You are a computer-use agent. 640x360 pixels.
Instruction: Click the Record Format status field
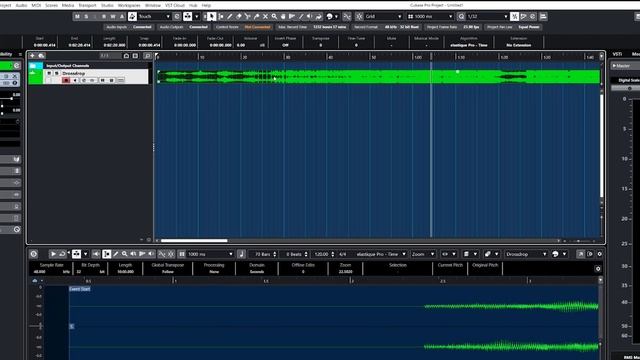pyautogui.click(x=386, y=27)
